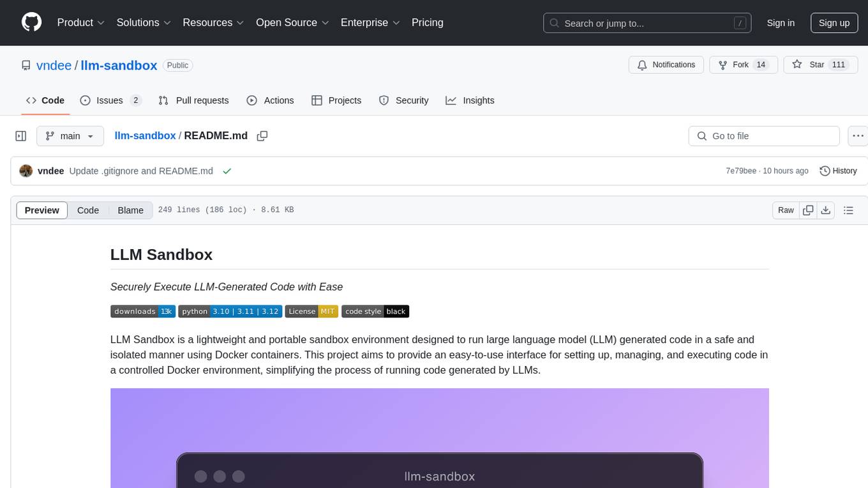The height and width of the screenshot is (488, 868).
Task: Show the commit check status checkmark
Action: (x=227, y=171)
